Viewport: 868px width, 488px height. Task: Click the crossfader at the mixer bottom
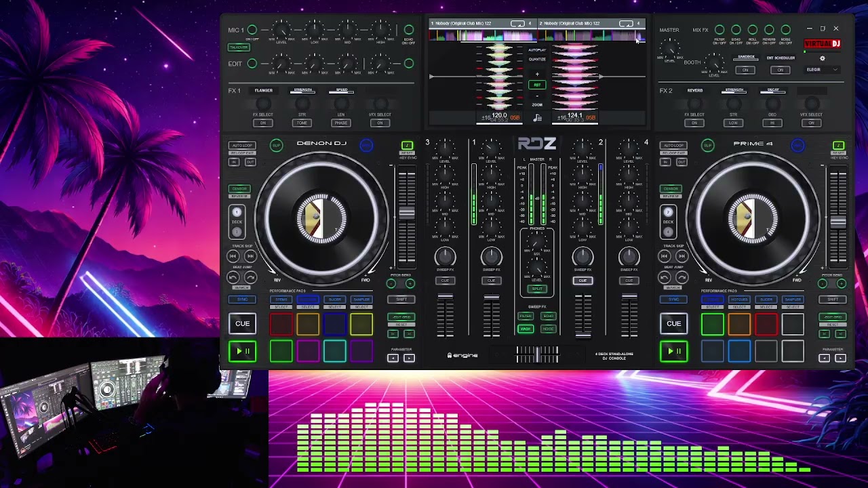(x=537, y=354)
